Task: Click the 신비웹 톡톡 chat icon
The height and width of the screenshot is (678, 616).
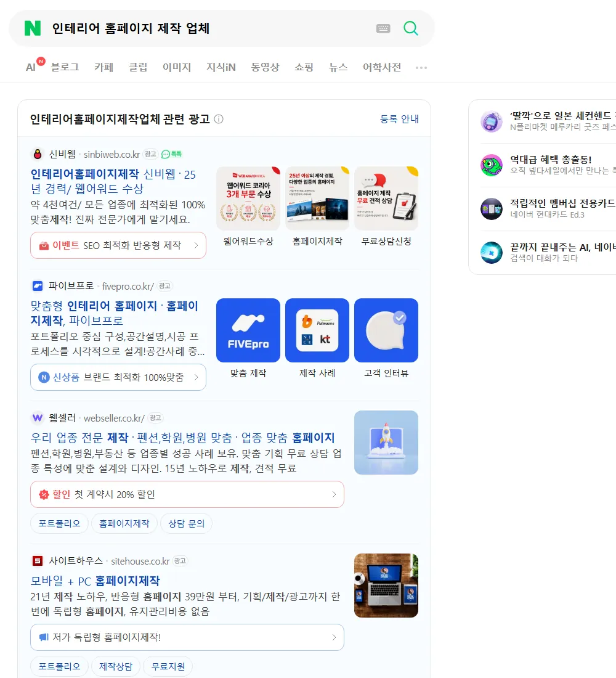Action: pyautogui.click(x=172, y=154)
